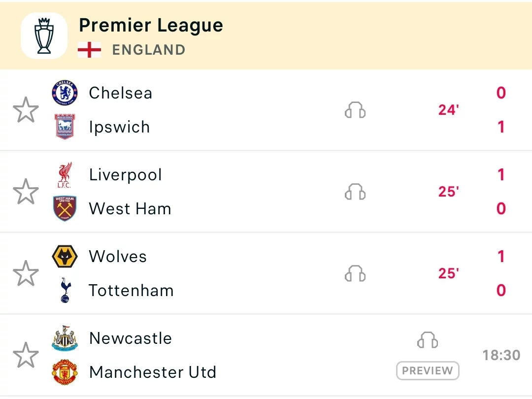
Task: Star the Wolves vs Tottenham match
Action: 26,273
